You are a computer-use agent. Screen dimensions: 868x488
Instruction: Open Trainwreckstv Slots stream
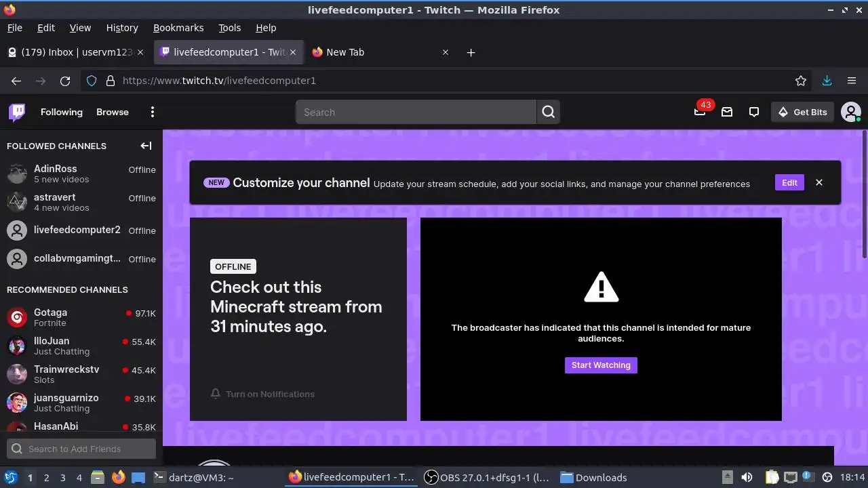(x=81, y=374)
